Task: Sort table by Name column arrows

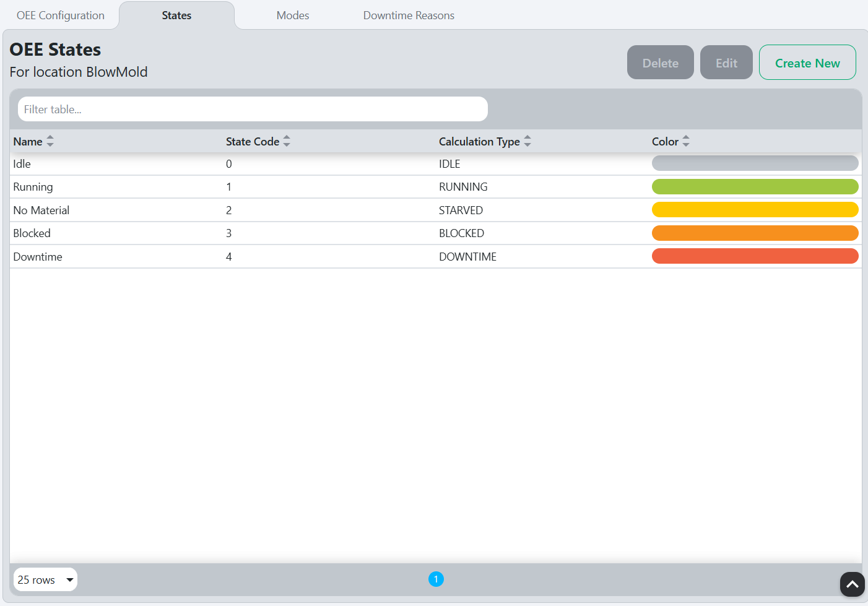Action: (x=50, y=142)
